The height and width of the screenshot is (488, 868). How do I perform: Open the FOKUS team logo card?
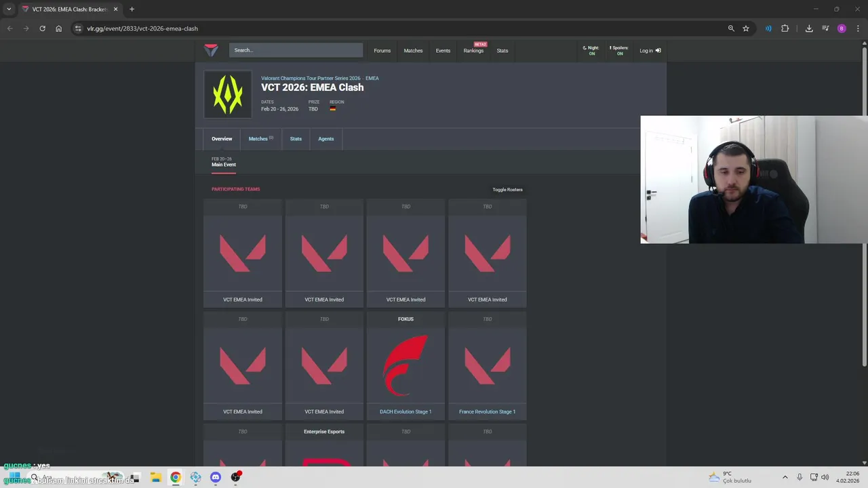click(x=406, y=365)
